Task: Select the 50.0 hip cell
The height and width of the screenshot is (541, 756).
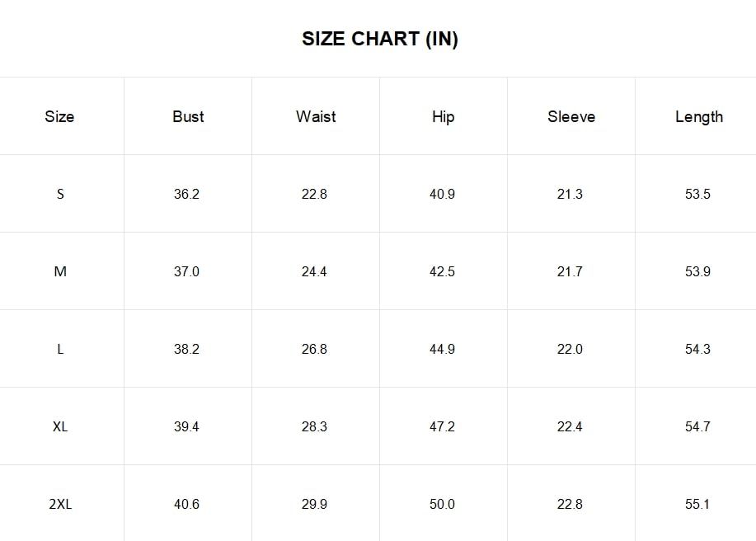Action: click(x=442, y=505)
